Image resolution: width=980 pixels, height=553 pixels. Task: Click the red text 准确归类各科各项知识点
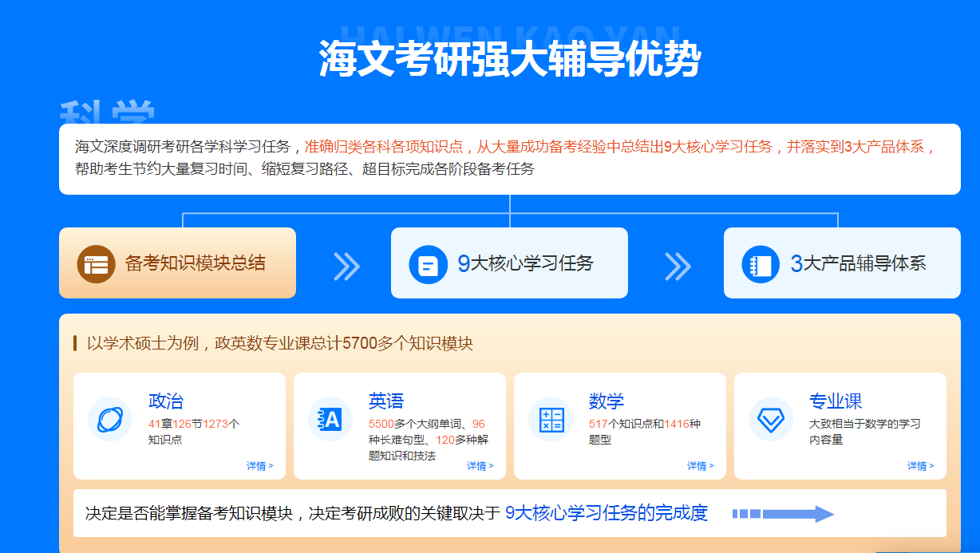point(383,147)
